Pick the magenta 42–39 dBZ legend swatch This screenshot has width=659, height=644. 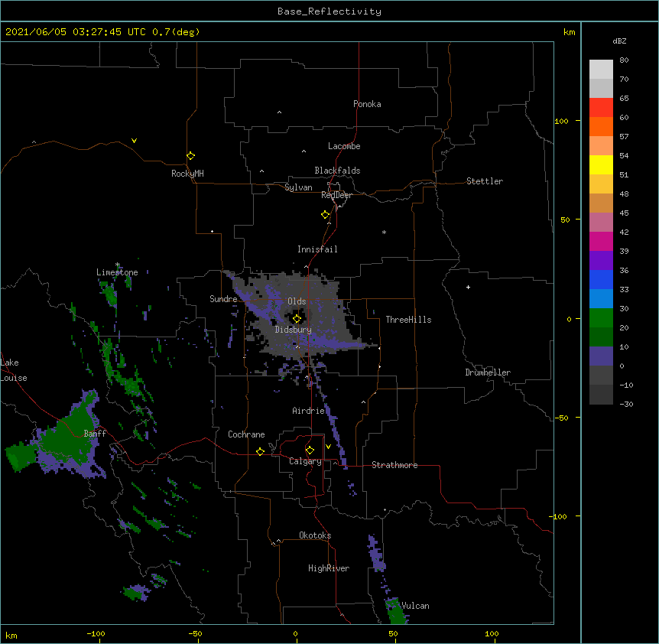(601, 241)
